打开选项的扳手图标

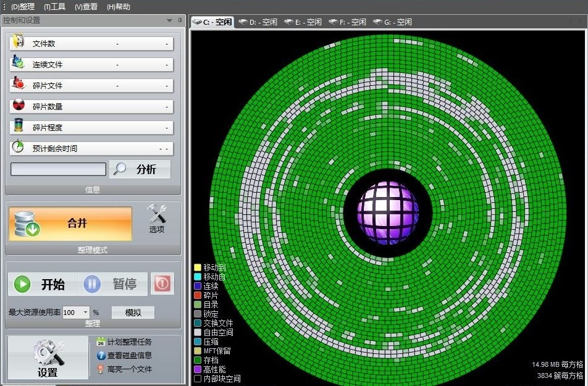pos(156,216)
